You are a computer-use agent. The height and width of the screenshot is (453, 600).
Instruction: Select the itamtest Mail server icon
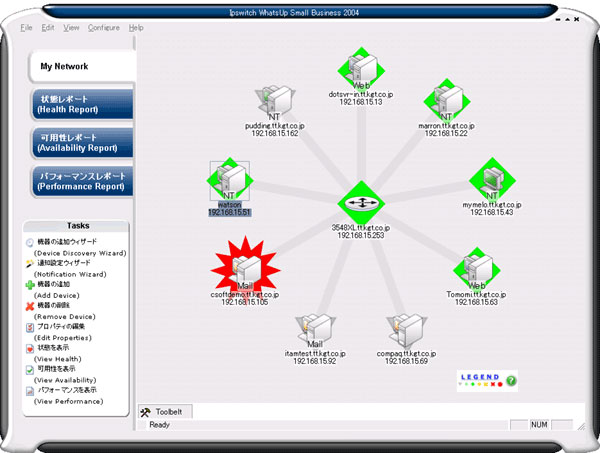(x=315, y=330)
